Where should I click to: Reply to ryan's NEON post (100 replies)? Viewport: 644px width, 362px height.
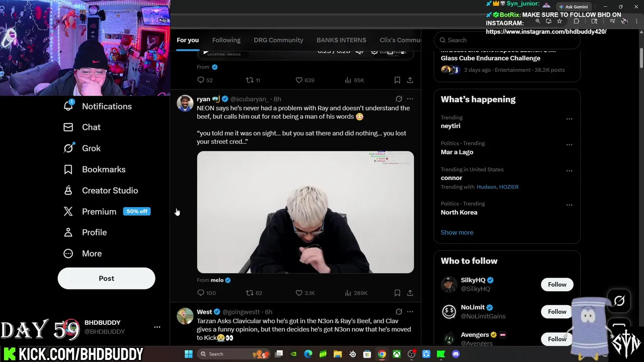206,293
